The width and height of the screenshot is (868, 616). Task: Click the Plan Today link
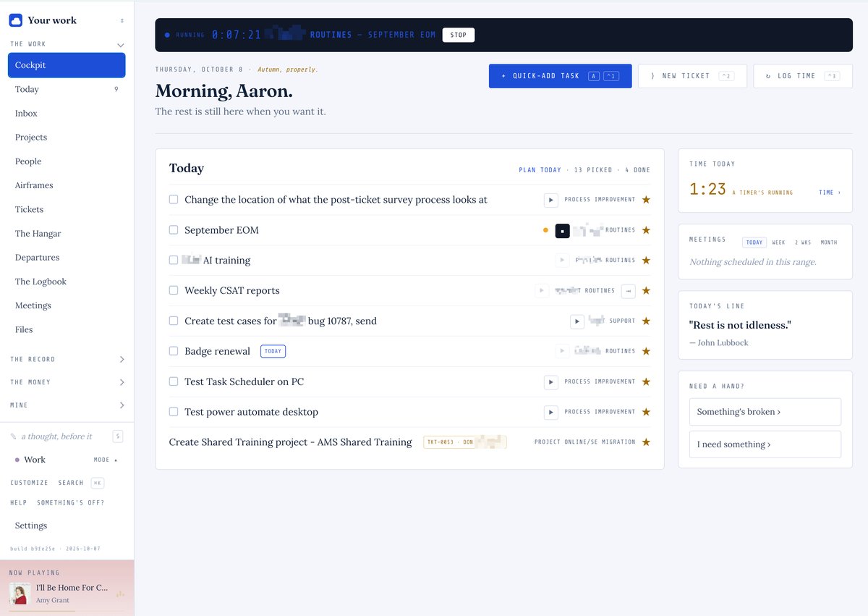tap(540, 170)
